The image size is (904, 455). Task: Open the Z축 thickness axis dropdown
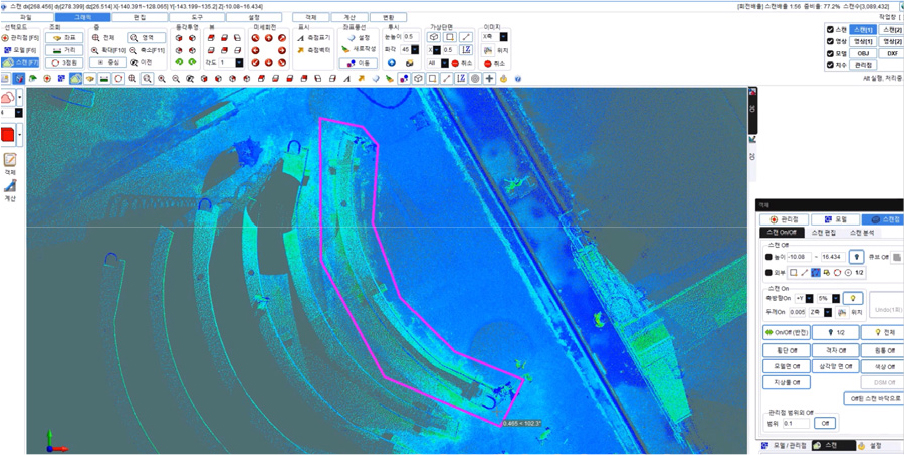tap(828, 312)
